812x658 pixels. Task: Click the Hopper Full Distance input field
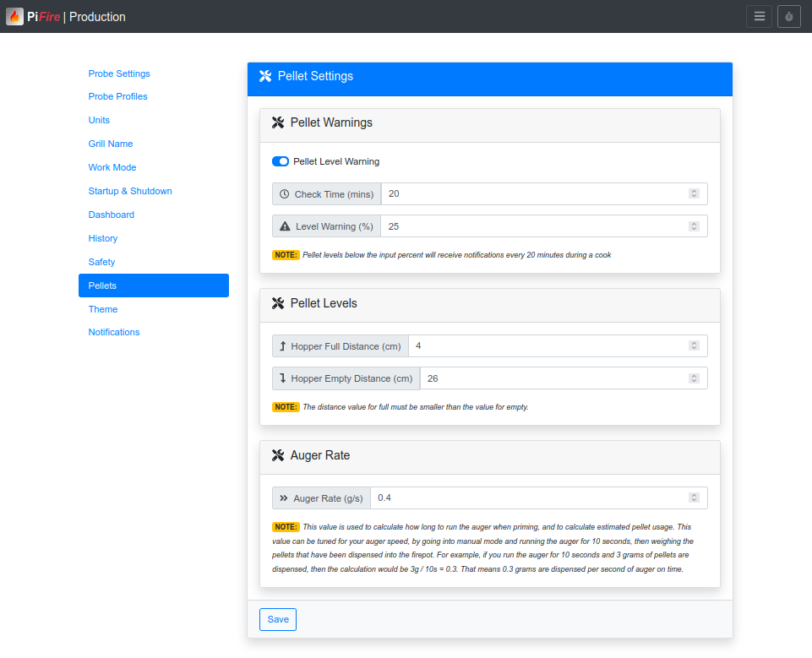coord(547,346)
